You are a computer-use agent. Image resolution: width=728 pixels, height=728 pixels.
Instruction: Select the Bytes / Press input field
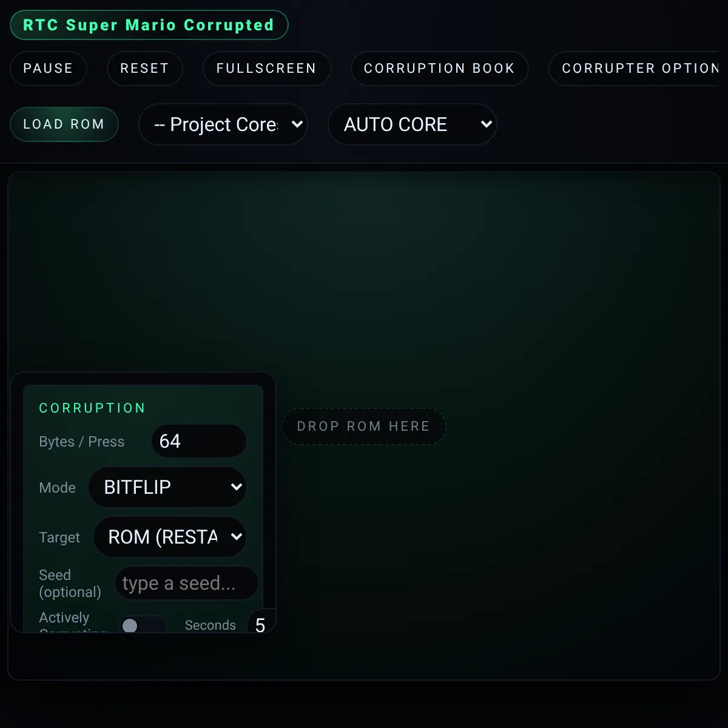[198, 441]
